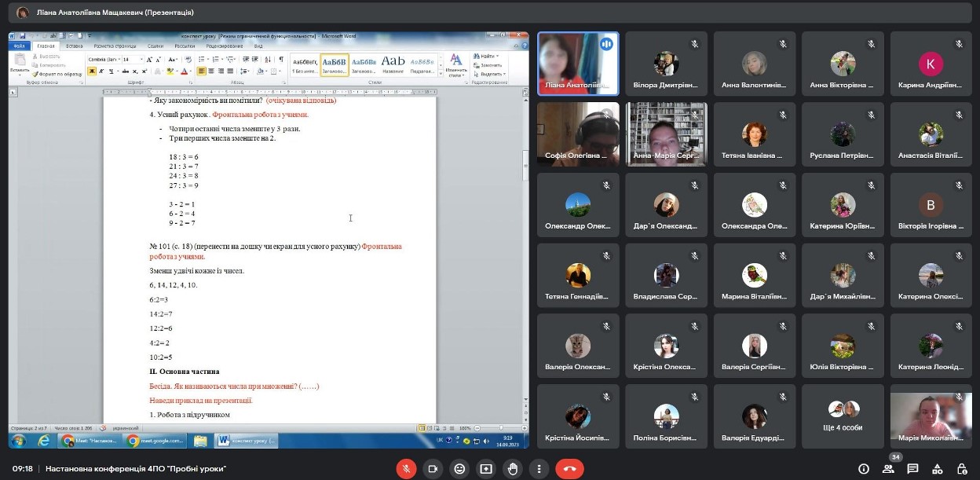Toggle the camera in the Meet bar

click(431, 469)
